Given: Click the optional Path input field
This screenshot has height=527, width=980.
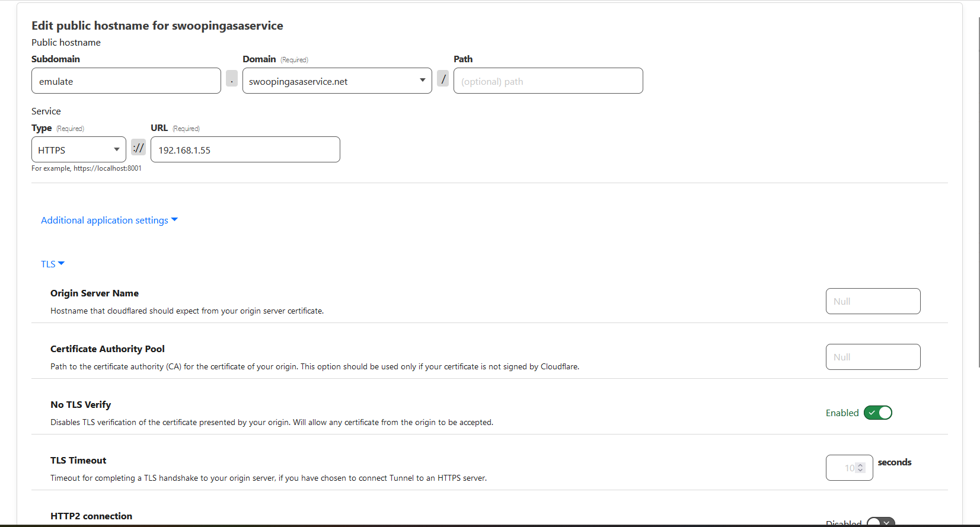Looking at the screenshot, I should [x=548, y=81].
